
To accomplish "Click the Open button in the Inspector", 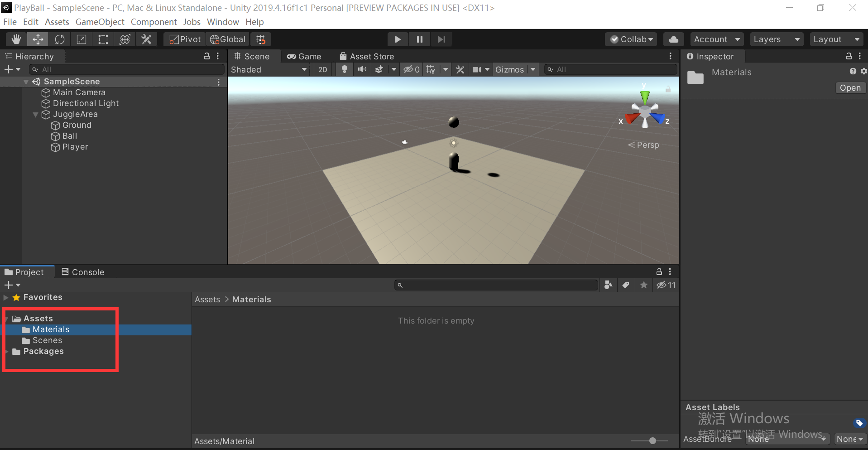I will click(850, 87).
